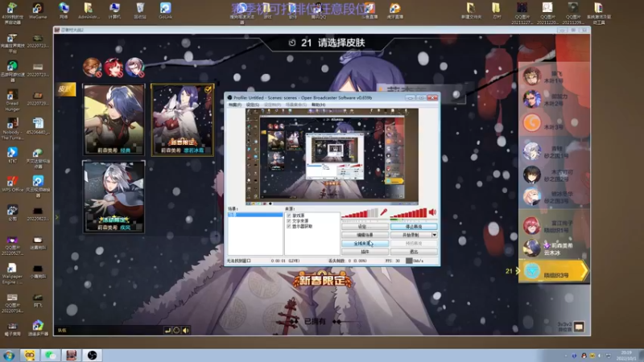Open the recording button dropdown arrow in OBS
Image resolution: width=644 pixels, height=362 pixels.
434,235
